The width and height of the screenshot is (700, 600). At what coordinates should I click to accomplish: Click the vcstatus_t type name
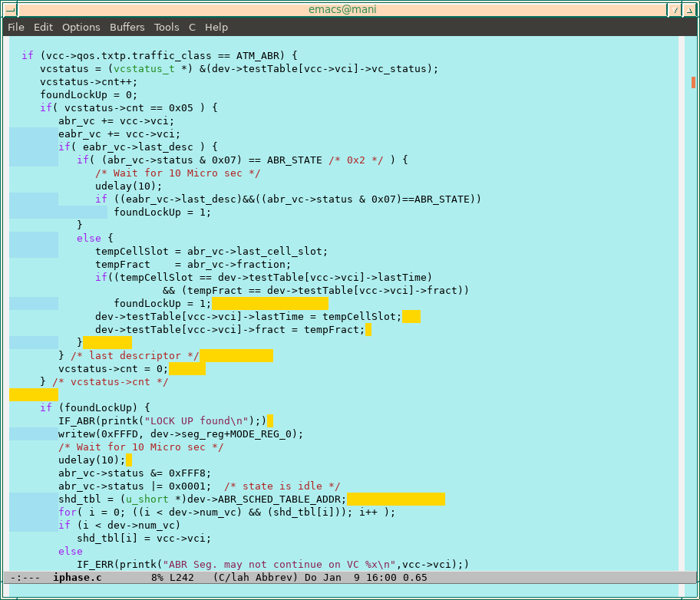(144, 69)
